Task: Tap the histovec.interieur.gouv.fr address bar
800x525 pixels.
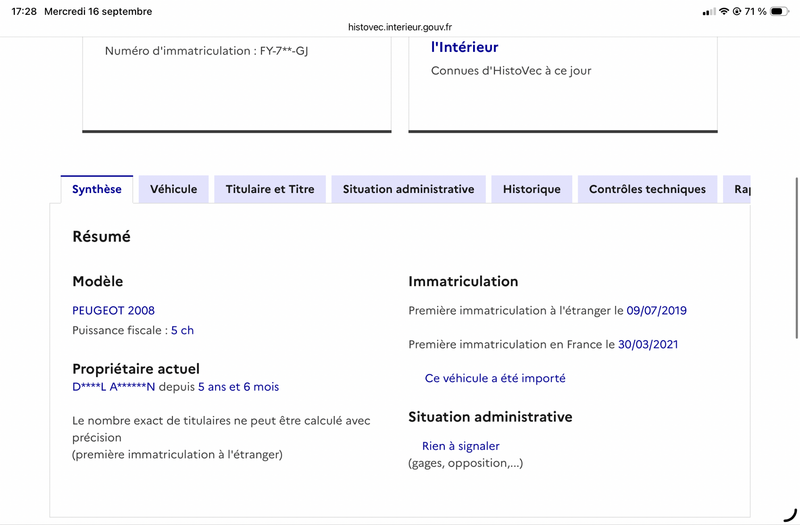Action: click(400, 27)
